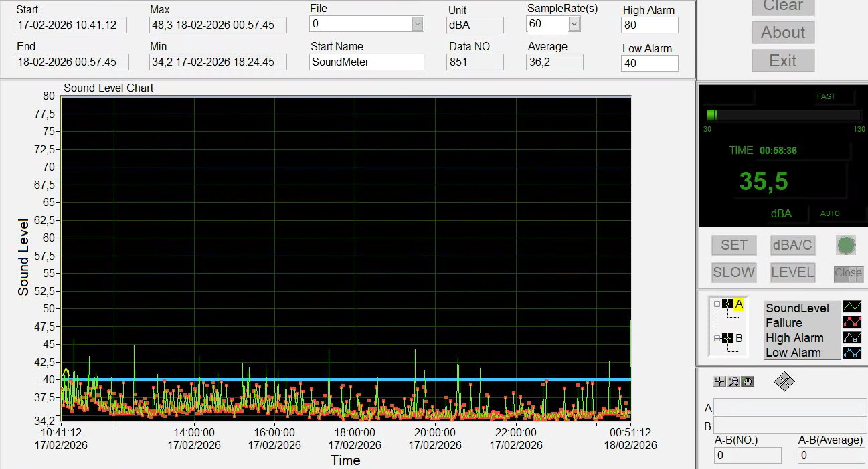Open the SampleRate dropdown arrow
This screenshot has height=469, width=868.
click(574, 24)
